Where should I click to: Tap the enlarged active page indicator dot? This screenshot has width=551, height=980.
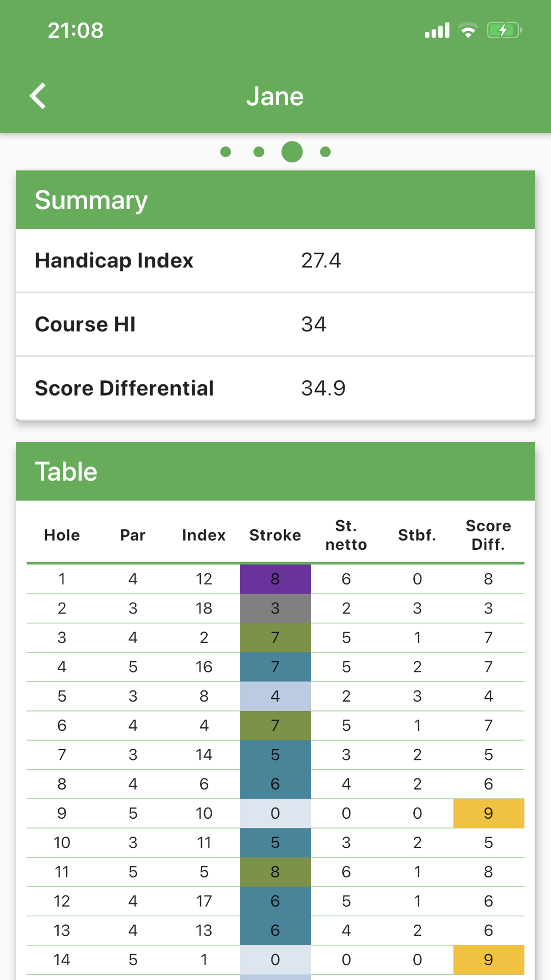pos(292,151)
